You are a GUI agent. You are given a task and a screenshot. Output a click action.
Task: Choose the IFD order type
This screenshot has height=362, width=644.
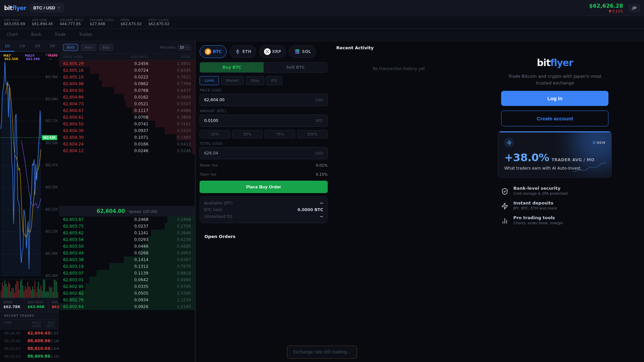coord(274,81)
